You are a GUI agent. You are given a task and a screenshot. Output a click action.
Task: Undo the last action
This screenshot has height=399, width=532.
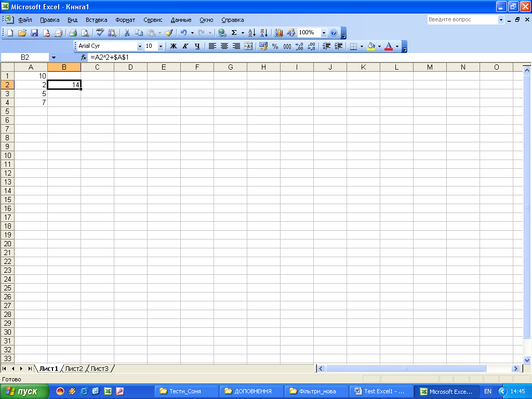[183, 33]
